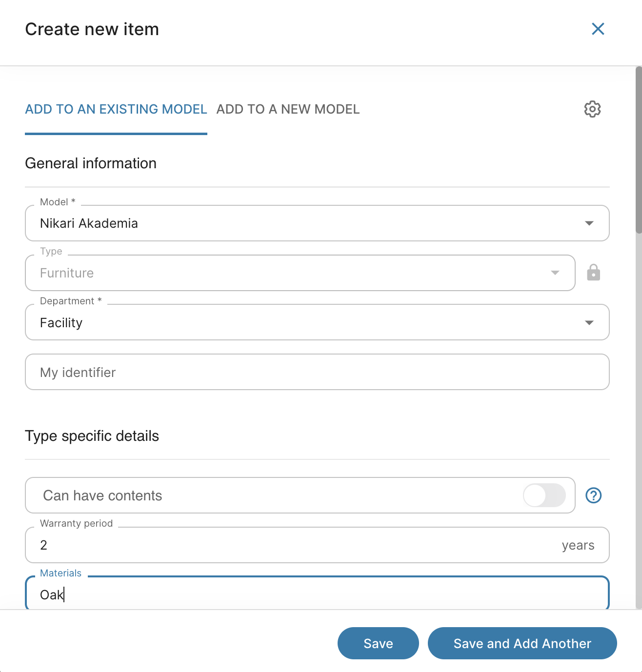Click Save and Add Another button
The width and height of the screenshot is (642, 672).
click(x=522, y=643)
